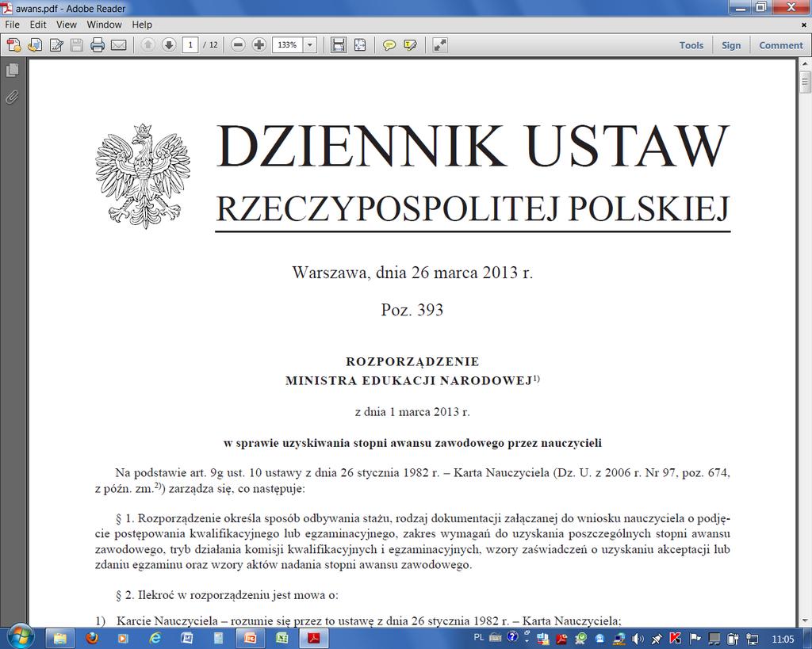Click the 'DZIENNIK USTAW' title

[473, 146]
